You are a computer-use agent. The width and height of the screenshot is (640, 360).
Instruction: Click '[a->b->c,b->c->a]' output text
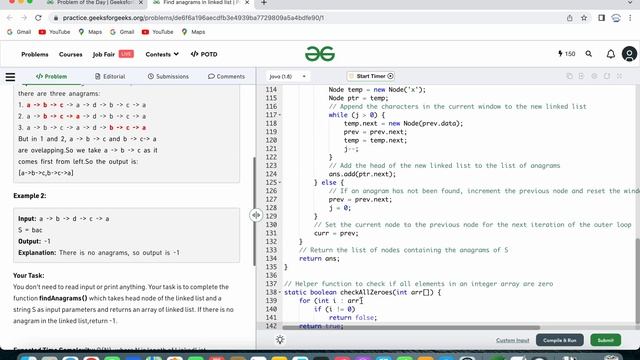(x=46, y=173)
